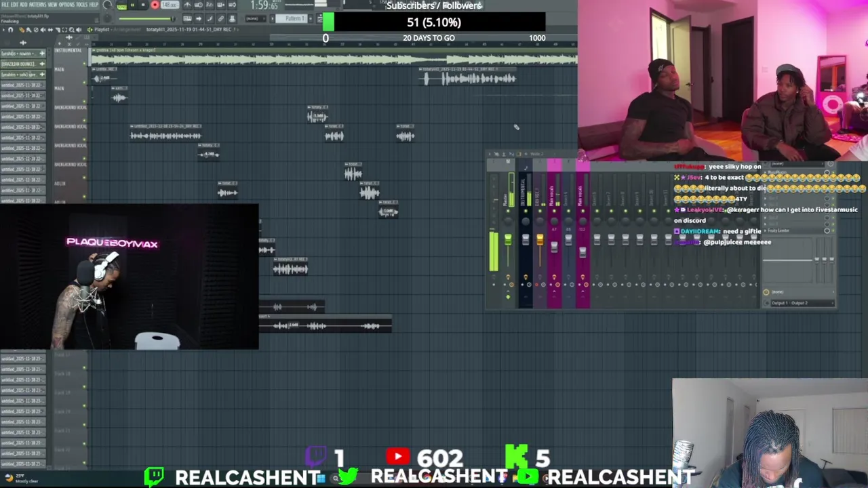Toggle wait for input before recording icon
The image size is (868, 488).
199,5
